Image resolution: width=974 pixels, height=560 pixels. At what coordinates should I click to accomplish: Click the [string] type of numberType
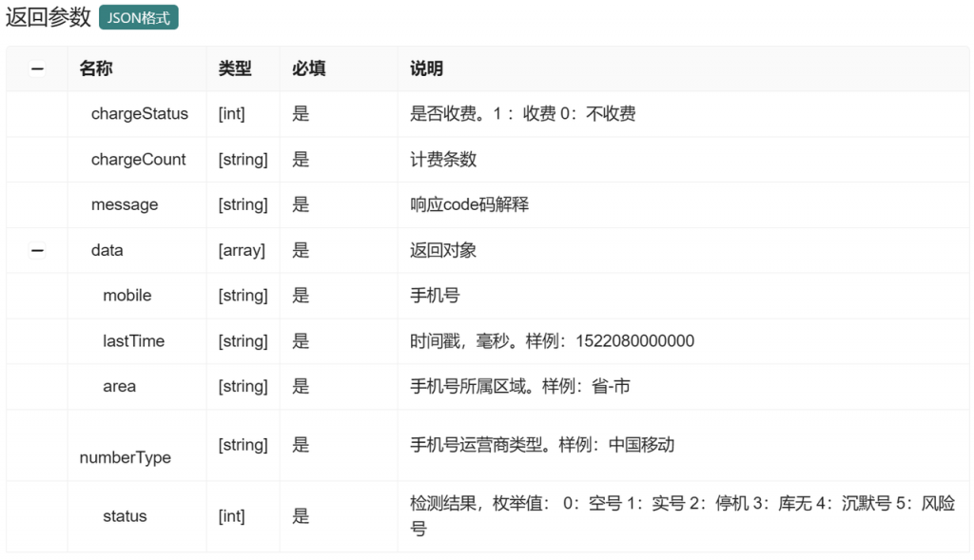(x=243, y=445)
